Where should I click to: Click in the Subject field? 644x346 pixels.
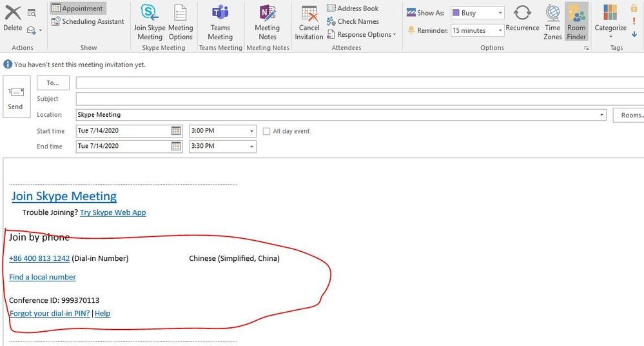(360, 99)
